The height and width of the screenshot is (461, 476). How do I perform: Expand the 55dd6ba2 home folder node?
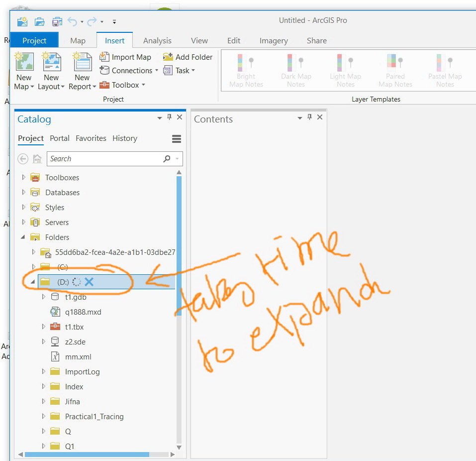tap(34, 251)
